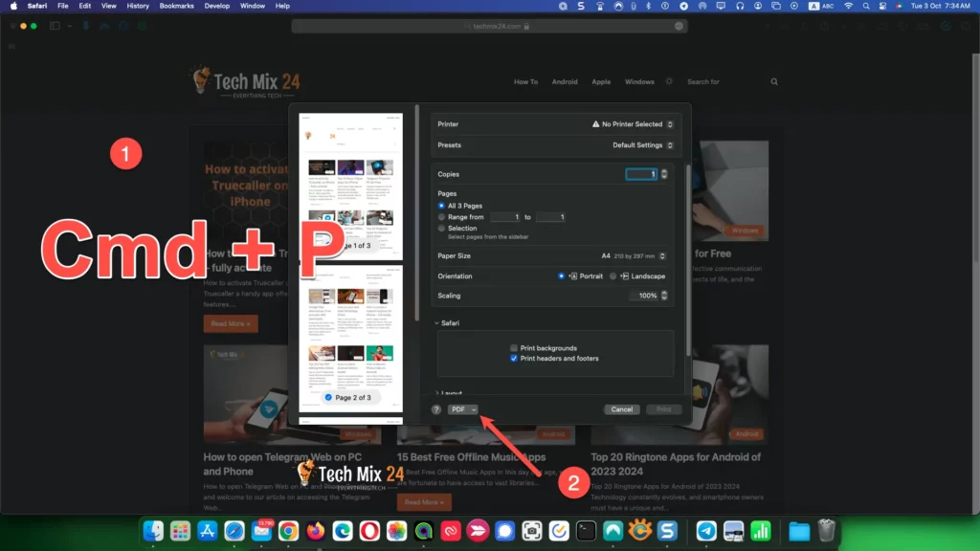Open the PDF dropdown menu
980x551 pixels.
(463, 409)
